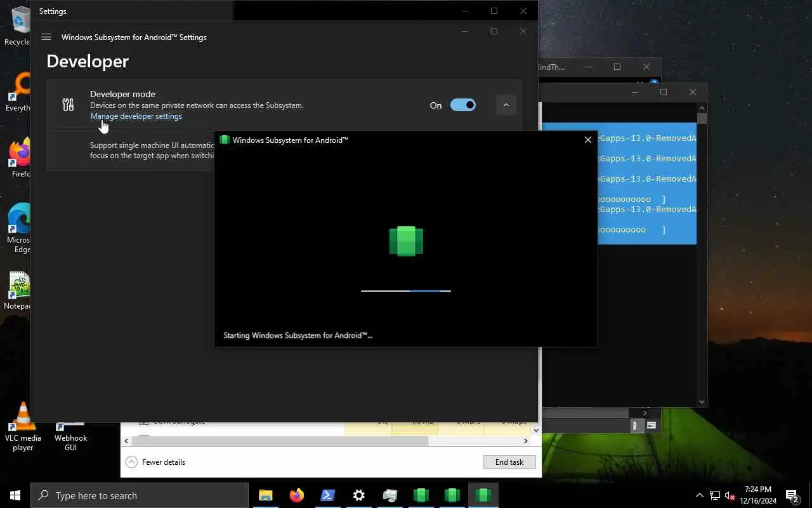The image size is (812, 508).
Task: Click the right arrow of Task Manager's horizontal scrollbar
Action: tap(525, 441)
